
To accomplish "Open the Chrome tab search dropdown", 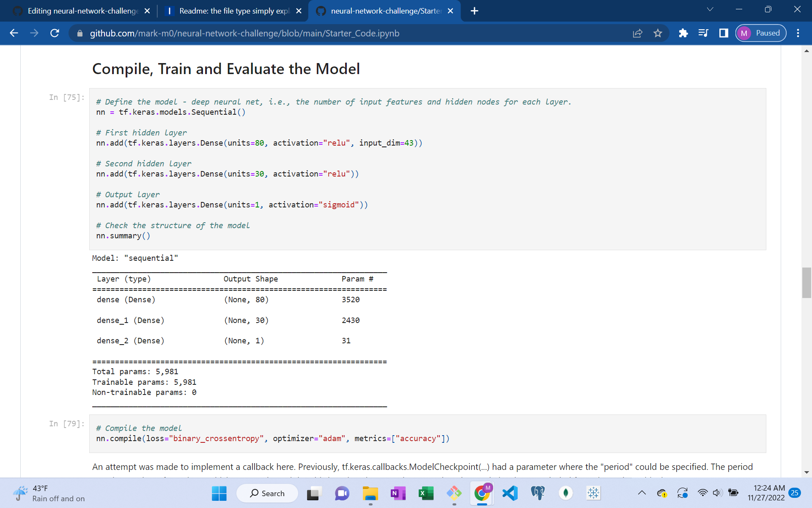I will coord(710,9).
